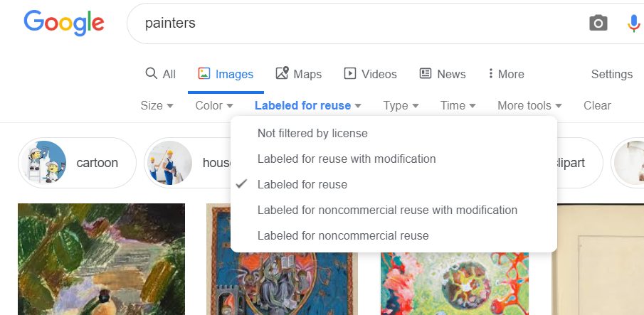Click the microphone voice search icon
Image resolution: width=644 pixels, height=315 pixels.
click(633, 23)
